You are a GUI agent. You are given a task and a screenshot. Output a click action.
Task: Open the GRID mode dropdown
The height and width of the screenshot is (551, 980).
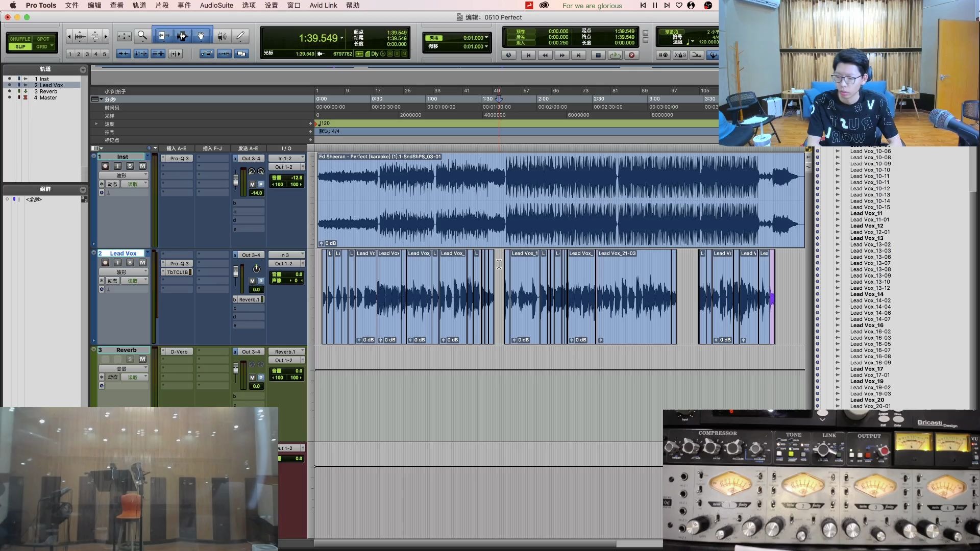(x=52, y=46)
